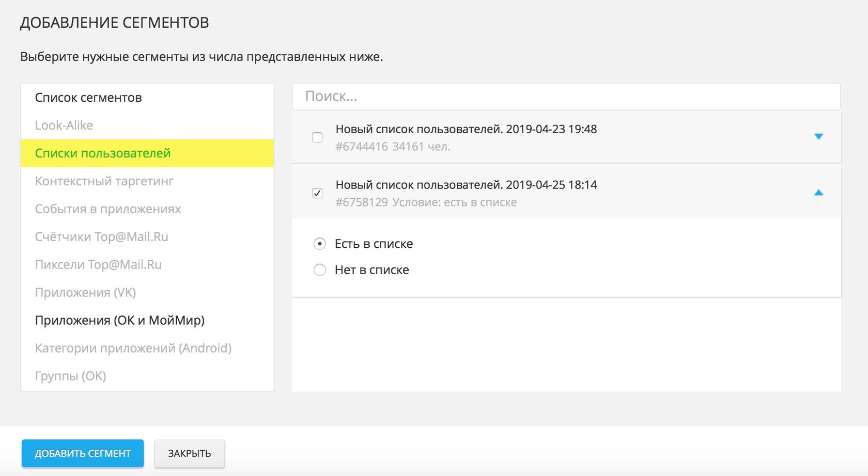Click list title 'Новый список пользователей. 2019-04-23 19:48'

466,129
